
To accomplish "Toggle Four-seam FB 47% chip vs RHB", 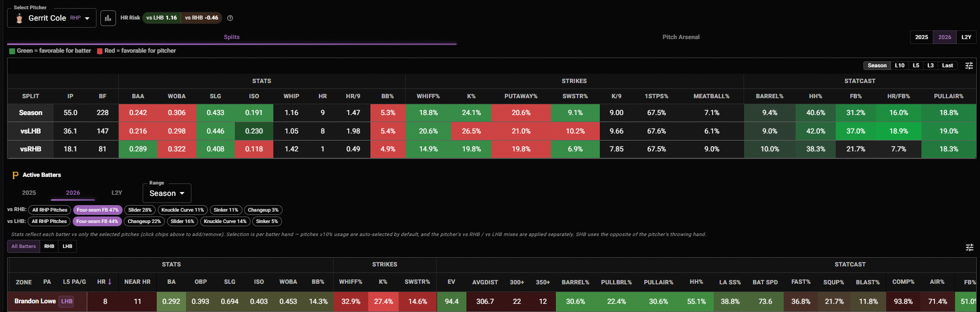I will (x=98, y=210).
